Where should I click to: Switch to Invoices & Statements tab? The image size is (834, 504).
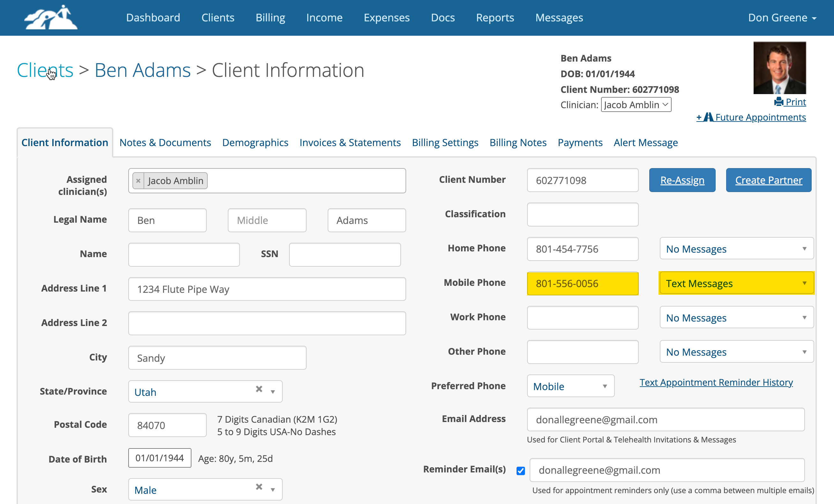(350, 143)
